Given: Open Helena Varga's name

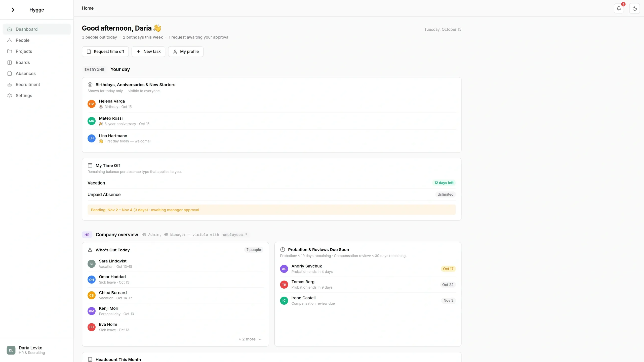Looking at the screenshot, I should coord(112,101).
